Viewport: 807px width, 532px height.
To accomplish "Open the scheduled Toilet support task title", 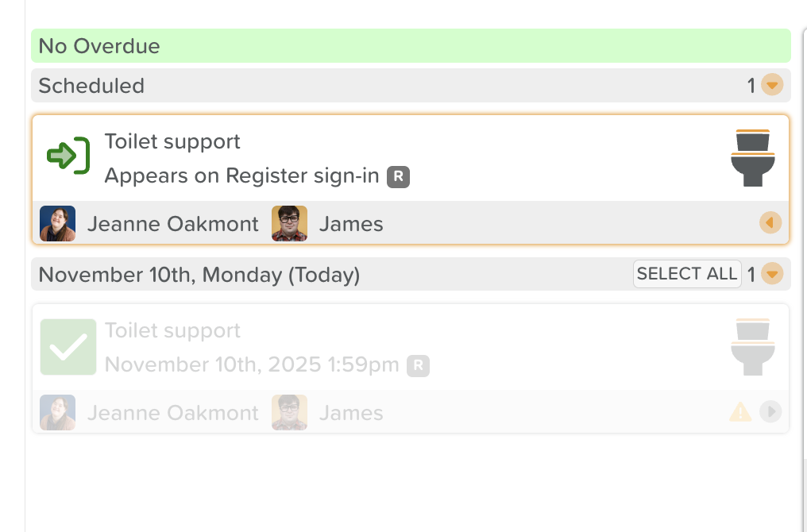I will point(172,142).
